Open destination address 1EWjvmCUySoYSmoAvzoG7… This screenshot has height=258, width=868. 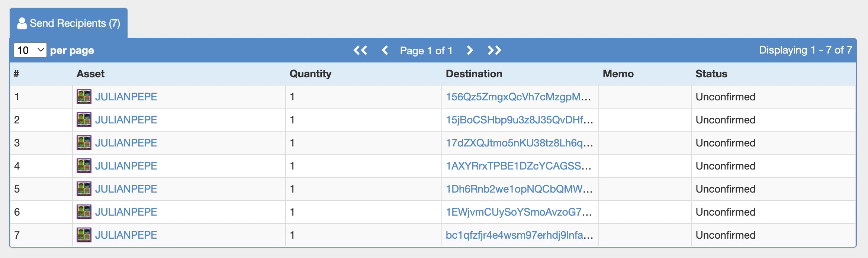(519, 212)
